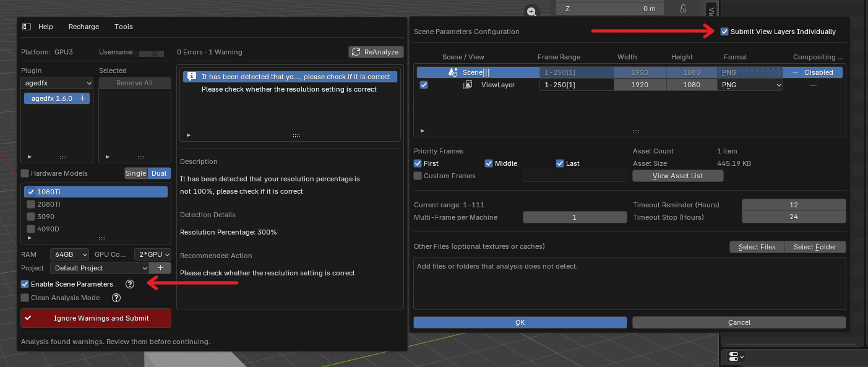The width and height of the screenshot is (868, 367).
Task: Click help icon next to Clean Analysis Mode
Action: tap(116, 298)
